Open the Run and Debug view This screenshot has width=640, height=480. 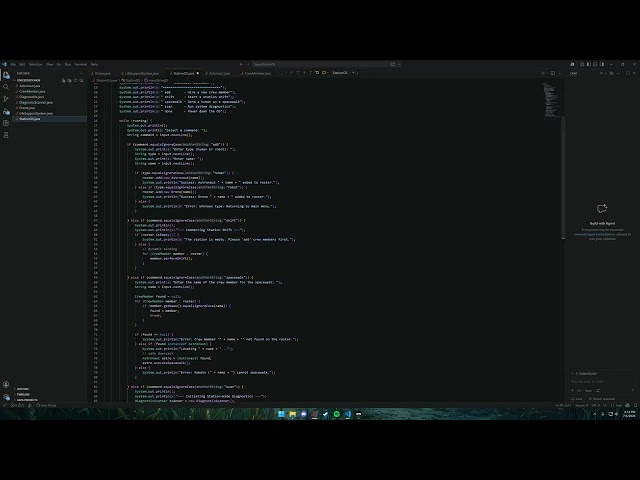point(6,111)
